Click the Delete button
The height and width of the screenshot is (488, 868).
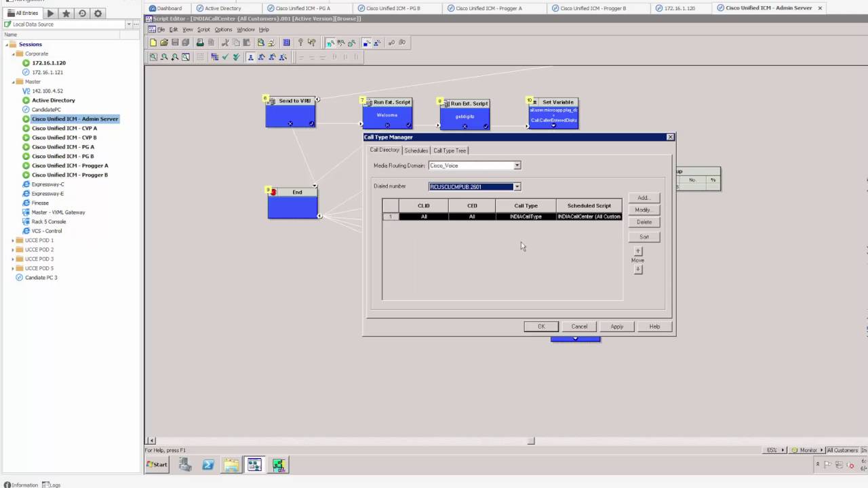[x=644, y=222]
